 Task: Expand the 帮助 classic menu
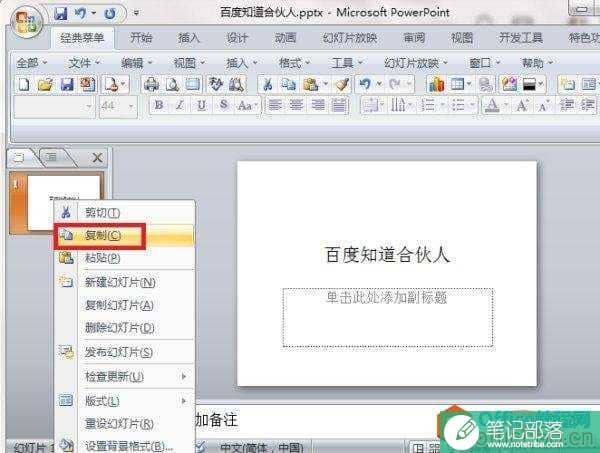[537, 62]
